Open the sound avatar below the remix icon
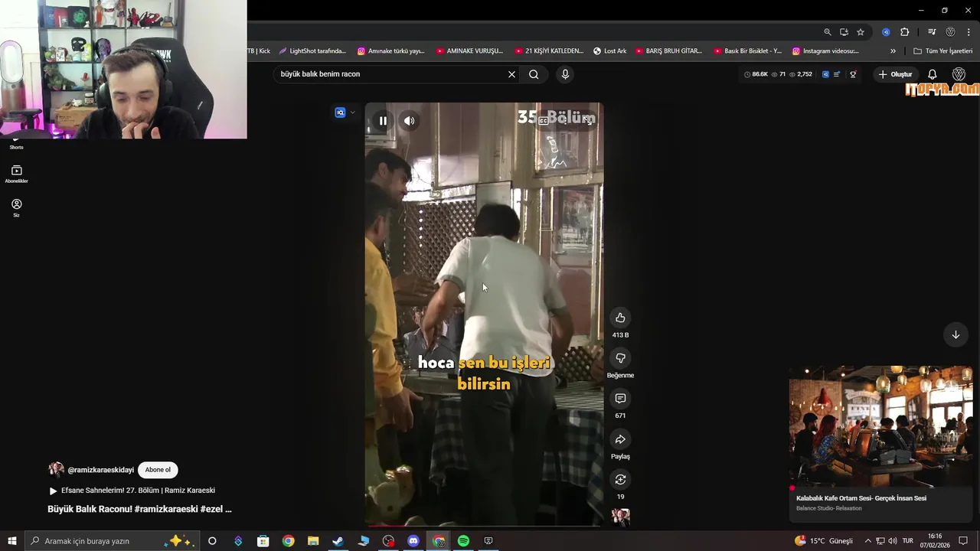Screen dimensions: 980x551 (x=620, y=517)
